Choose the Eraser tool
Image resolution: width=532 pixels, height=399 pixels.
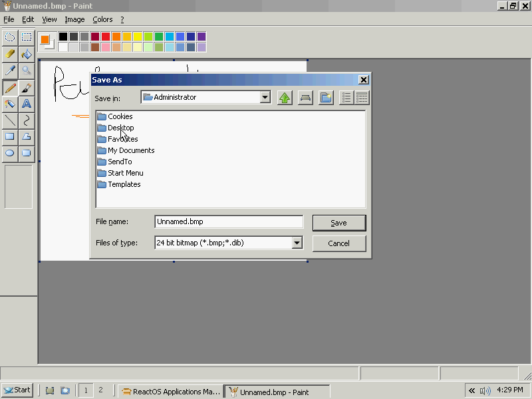pyautogui.click(x=10, y=54)
